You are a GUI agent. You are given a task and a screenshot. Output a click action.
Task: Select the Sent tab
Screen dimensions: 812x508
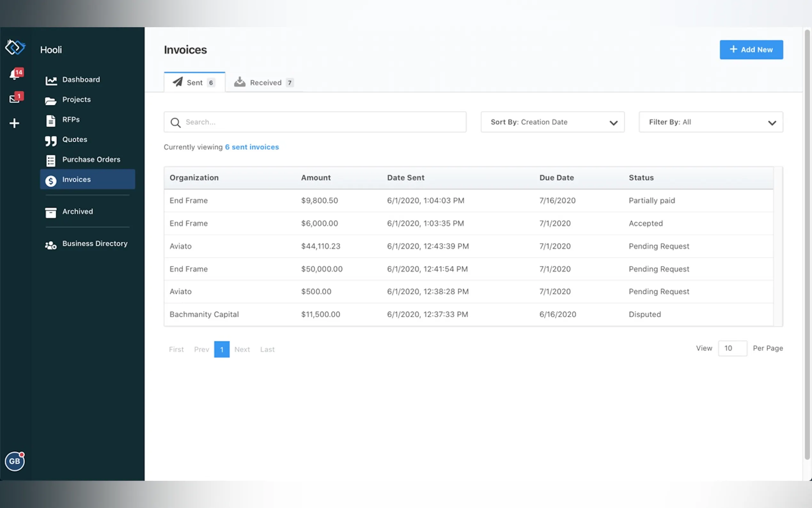pos(194,83)
